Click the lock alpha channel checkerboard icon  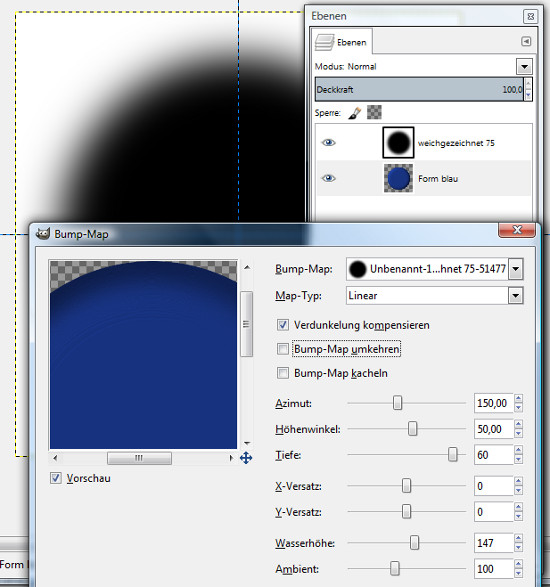pyautogui.click(x=374, y=112)
